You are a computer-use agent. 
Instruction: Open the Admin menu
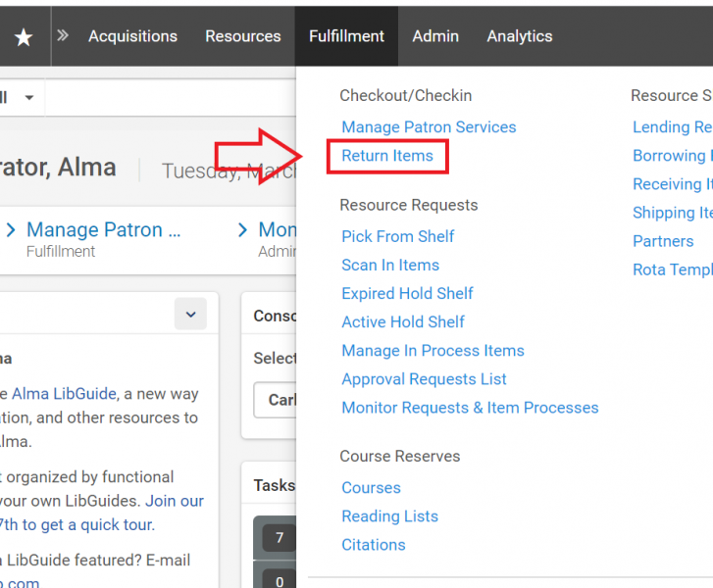click(x=435, y=36)
